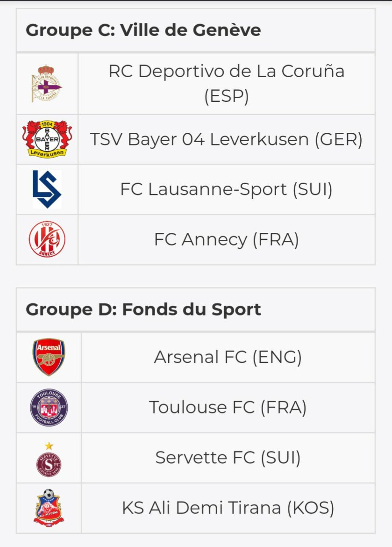This screenshot has width=392, height=547.
Task: Click the Toulouse FC purple badge
Action: 49,407
